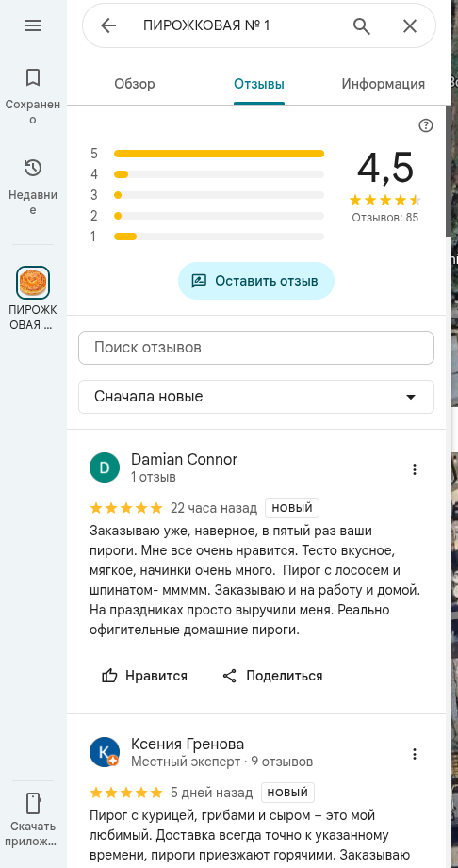Share Damian Connor's review via Поделиться
Image resolution: width=458 pixels, height=868 pixels.
coord(272,676)
